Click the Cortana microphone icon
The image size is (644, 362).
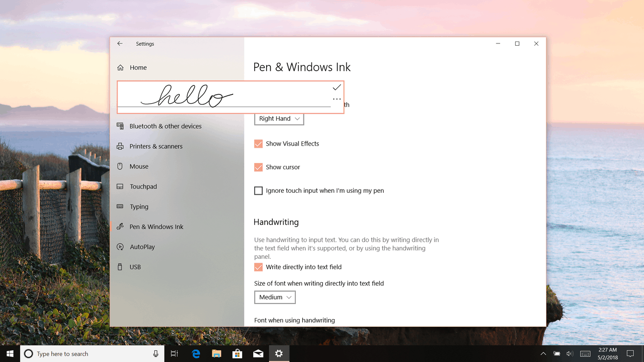[156, 354]
